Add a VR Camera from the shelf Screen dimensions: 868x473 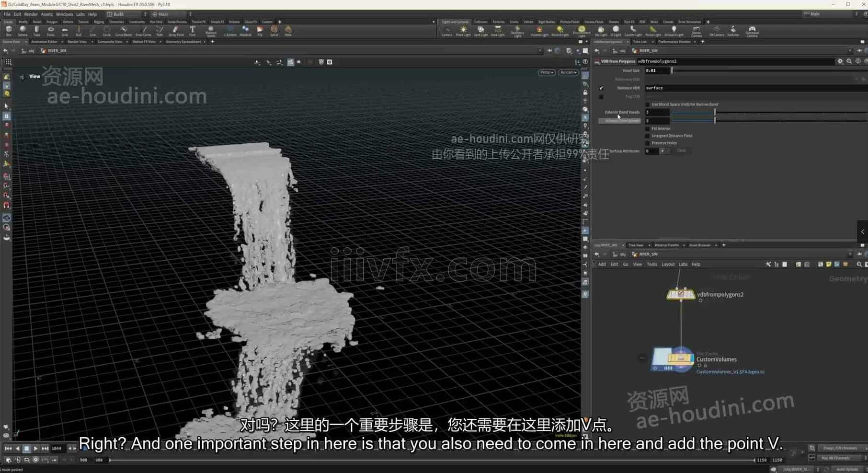[x=717, y=31]
